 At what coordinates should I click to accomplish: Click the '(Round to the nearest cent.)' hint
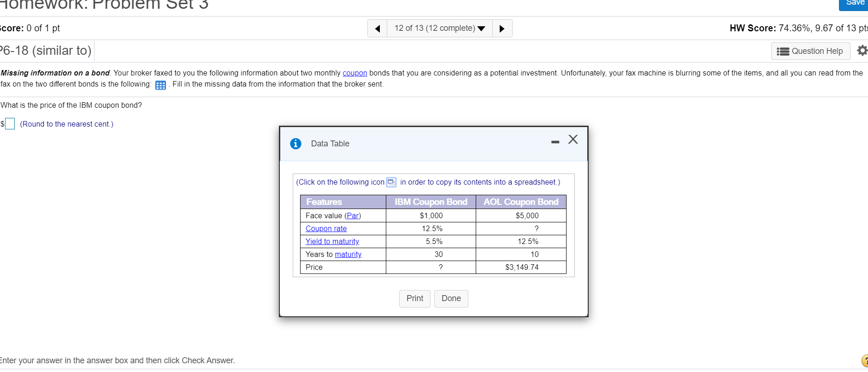[x=67, y=124]
